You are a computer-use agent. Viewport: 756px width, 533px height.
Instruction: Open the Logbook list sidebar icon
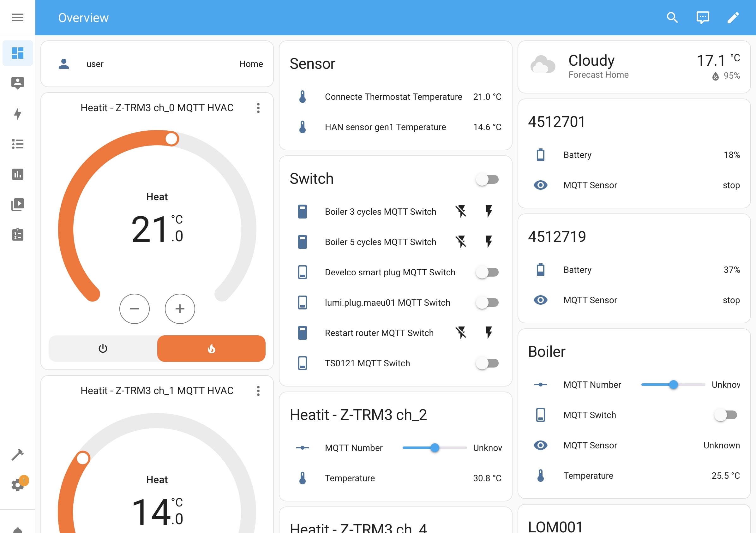coord(17,144)
